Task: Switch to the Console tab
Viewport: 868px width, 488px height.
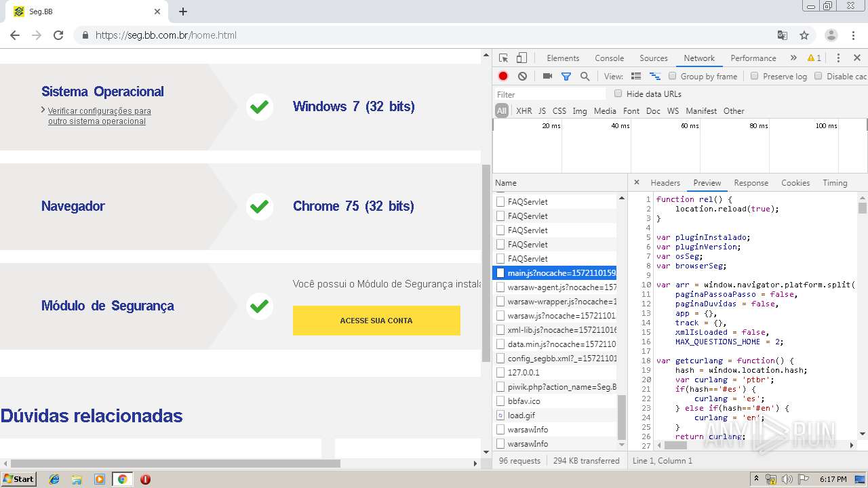Action: (x=609, y=58)
